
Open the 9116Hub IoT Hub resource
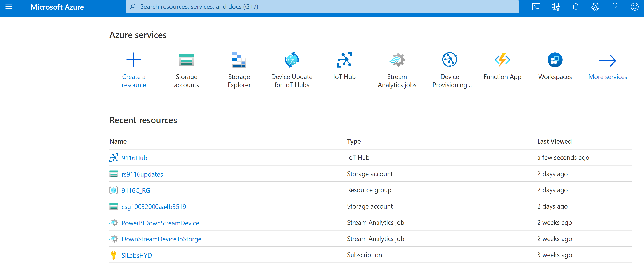pyautogui.click(x=134, y=158)
